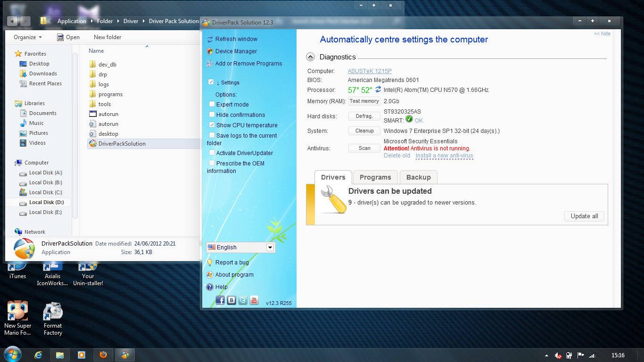Switch to the Drivers tab

(x=333, y=177)
